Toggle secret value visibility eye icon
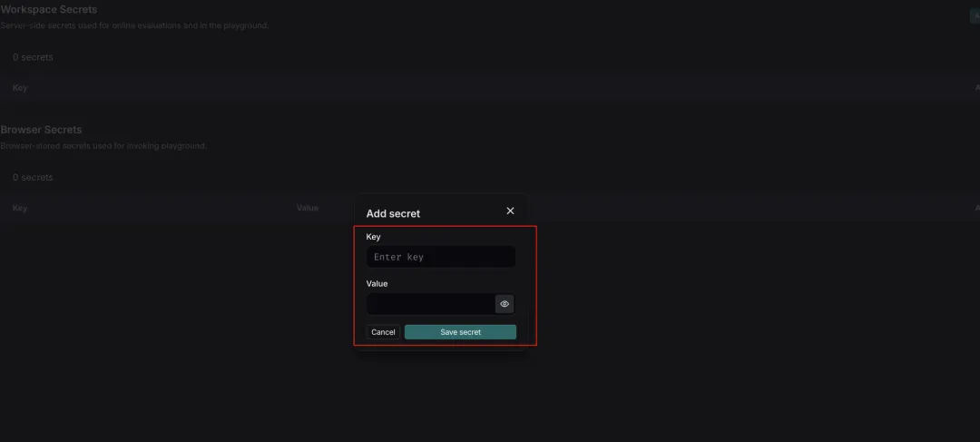 [505, 304]
